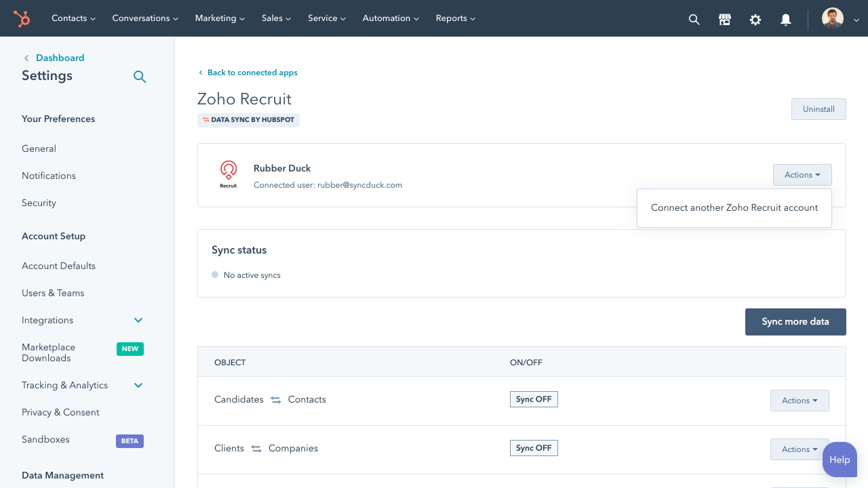Open the top Actions dropdown
This screenshot has width=868, height=488.
[802, 174]
